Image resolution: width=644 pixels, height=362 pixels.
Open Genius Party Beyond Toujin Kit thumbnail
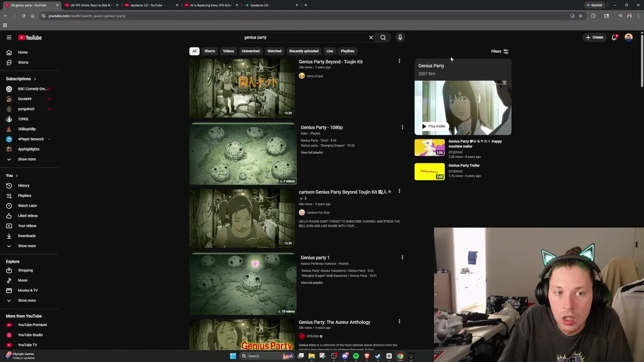point(242,88)
